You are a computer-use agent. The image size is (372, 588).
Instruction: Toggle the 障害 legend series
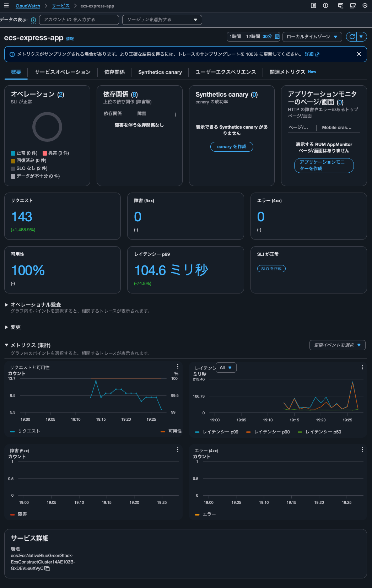click(x=18, y=514)
